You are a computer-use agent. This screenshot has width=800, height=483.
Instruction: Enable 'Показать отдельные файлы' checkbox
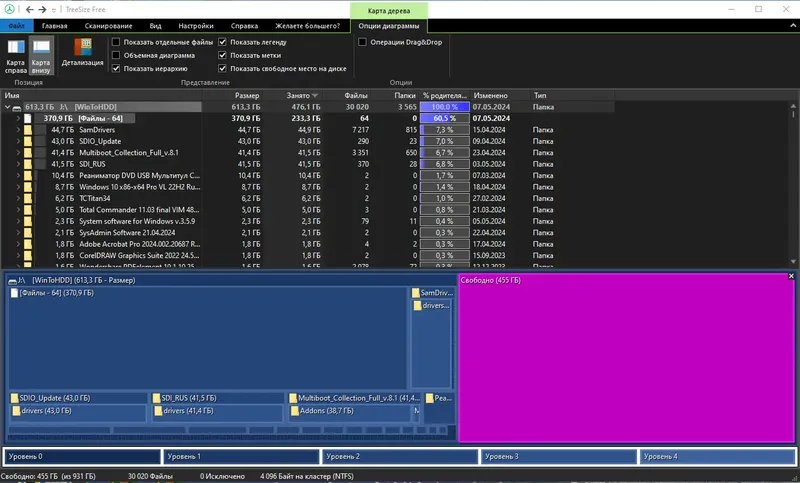(x=116, y=42)
